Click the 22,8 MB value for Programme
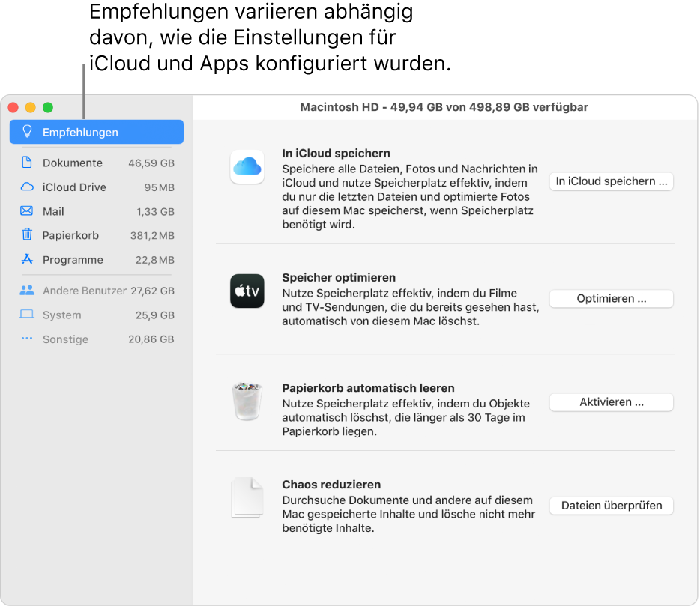The height and width of the screenshot is (606, 700). pos(155,260)
